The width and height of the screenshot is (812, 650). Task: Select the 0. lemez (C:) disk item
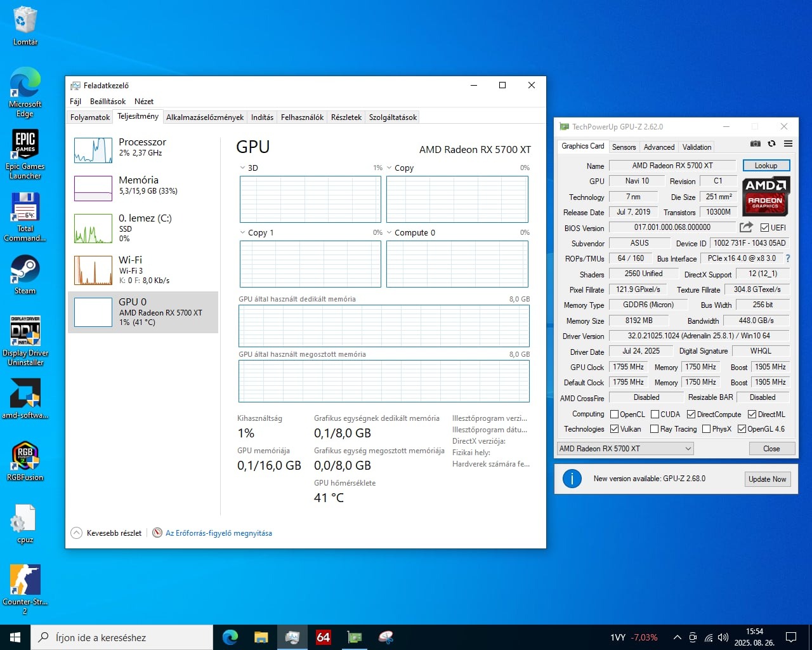(143, 229)
